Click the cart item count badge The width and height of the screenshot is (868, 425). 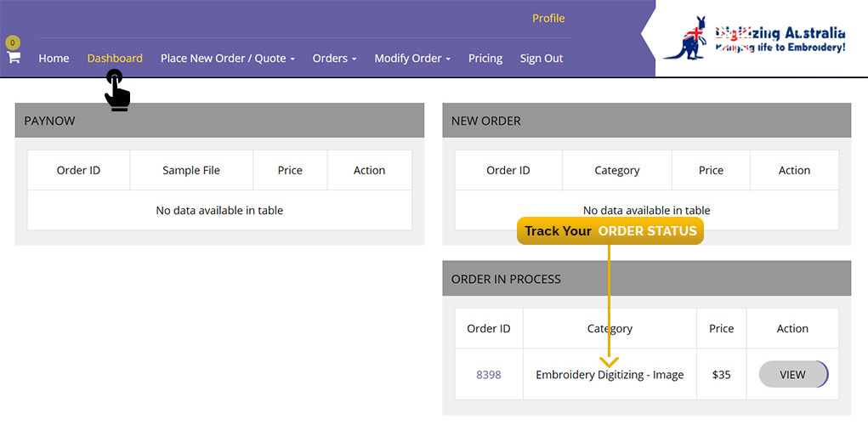tap(13, 42)
